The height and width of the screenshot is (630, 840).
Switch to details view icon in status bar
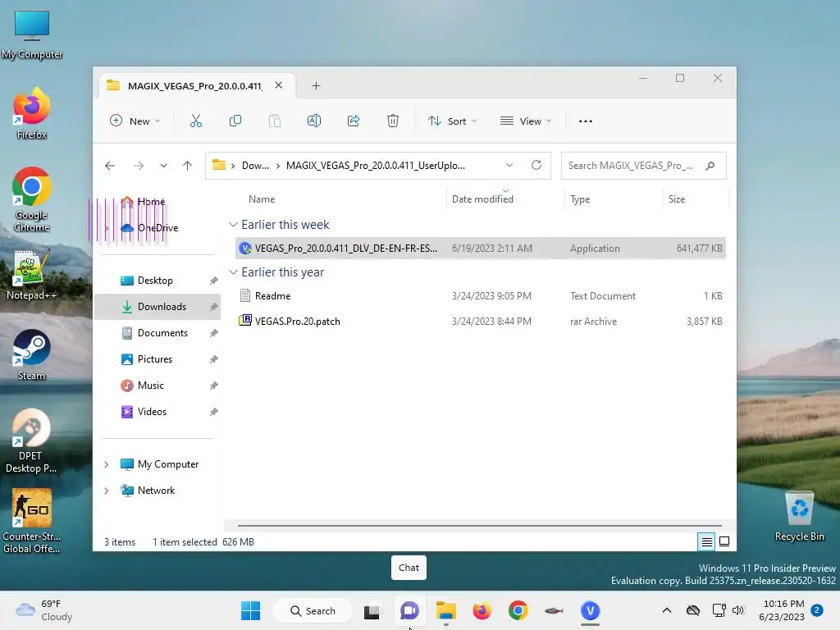tap(706, 541)
